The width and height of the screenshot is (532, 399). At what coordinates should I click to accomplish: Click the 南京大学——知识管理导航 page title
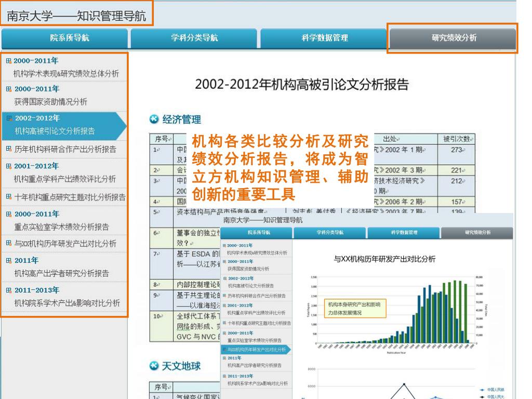pyautogui.click(x=76, y=16)
